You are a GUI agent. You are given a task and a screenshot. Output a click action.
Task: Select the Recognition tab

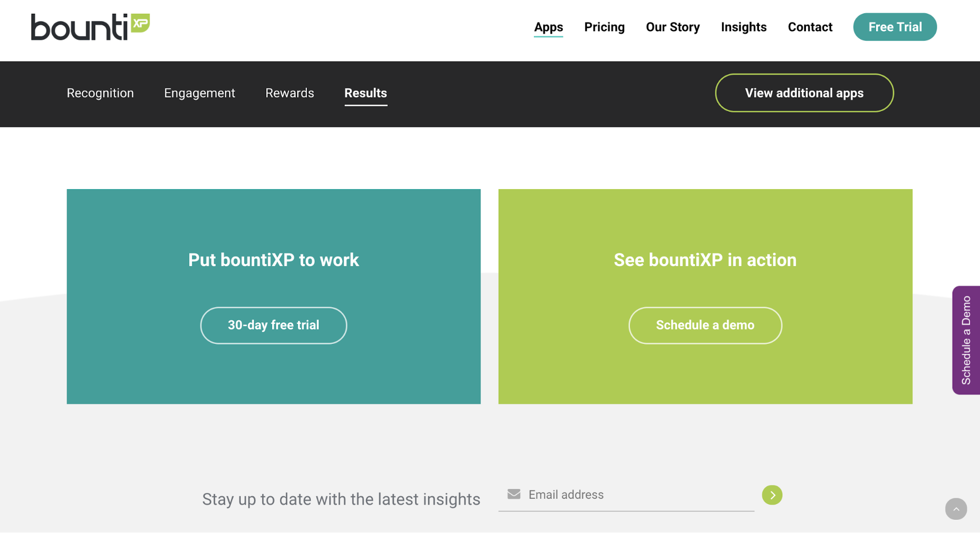pos(100,93)
